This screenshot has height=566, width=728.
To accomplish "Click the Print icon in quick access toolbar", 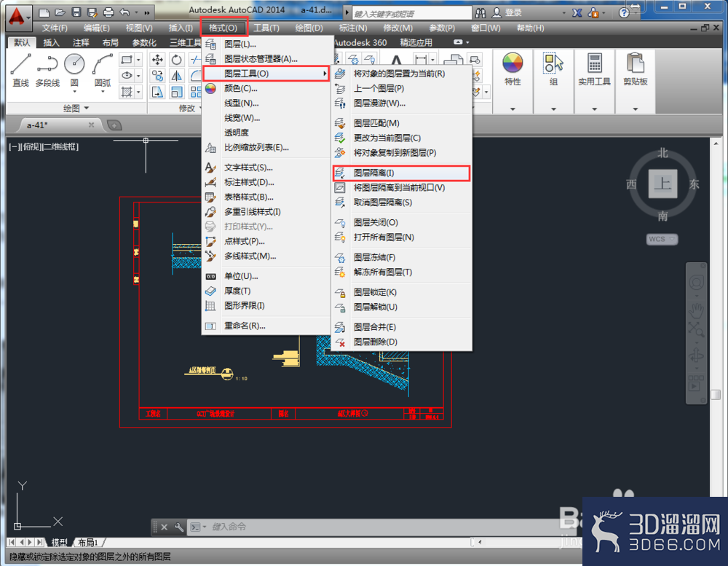I will click(108, 12).
